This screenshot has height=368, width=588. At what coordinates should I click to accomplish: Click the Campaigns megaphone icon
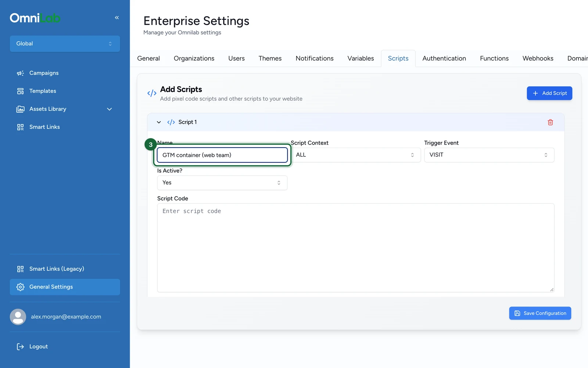[x=20, y=73]
